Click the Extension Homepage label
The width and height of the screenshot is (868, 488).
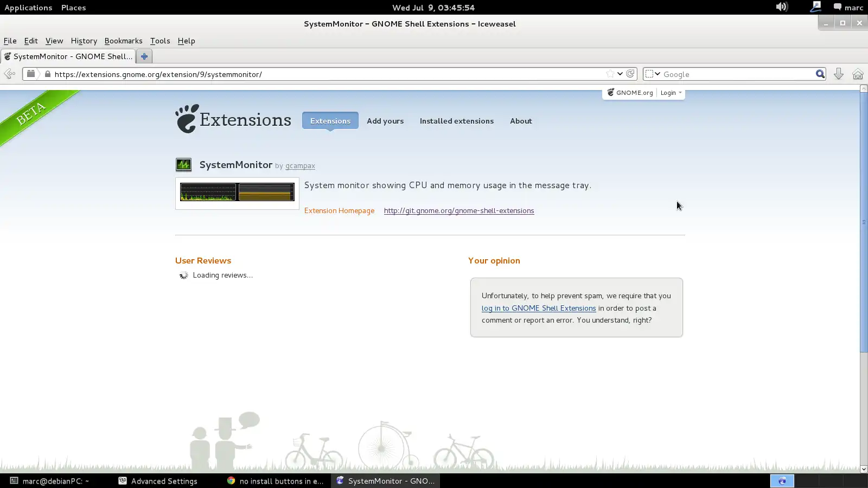[x=339, y=210]
